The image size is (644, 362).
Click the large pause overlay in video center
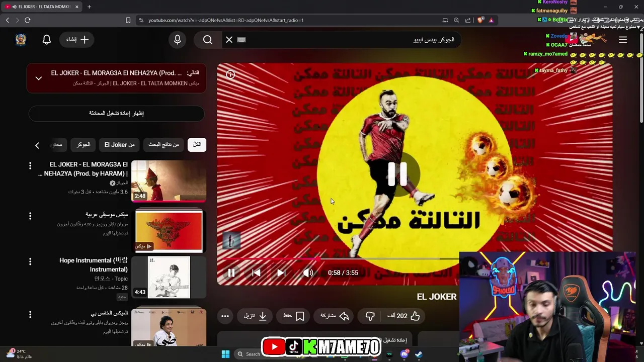point(397,174)
